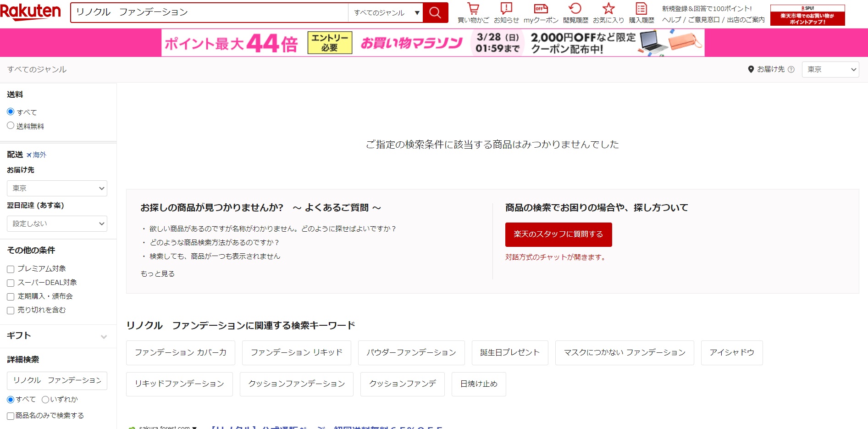Open favorites (お気に入り) star icon
This screenshot has width=868, height=429.
point(608,13)
